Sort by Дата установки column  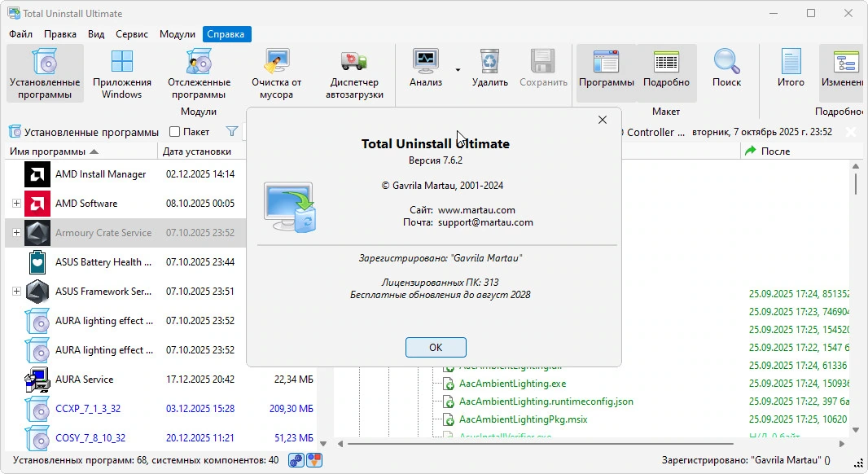pyautogui.click(x=202, y=151)
